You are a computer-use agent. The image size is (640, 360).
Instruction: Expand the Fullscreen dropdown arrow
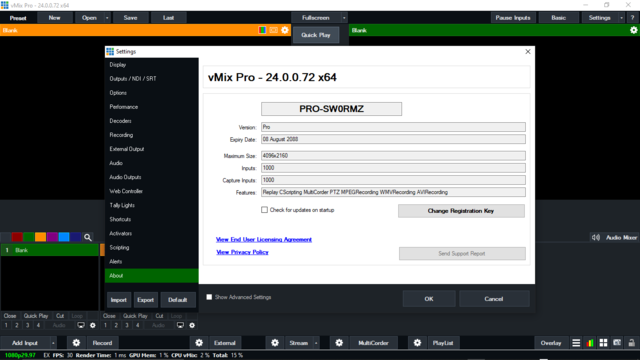(x=344, y=18)
